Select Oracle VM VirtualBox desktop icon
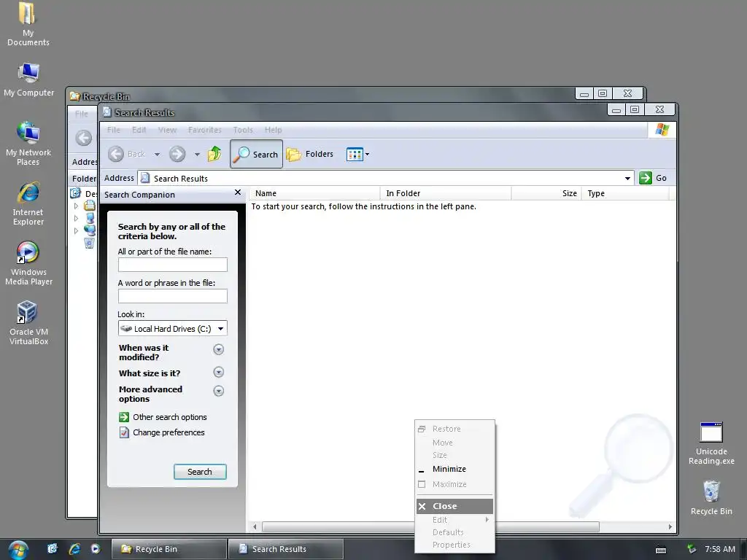The height and width of the screenshot is (560, 747). tap(28, 322)
